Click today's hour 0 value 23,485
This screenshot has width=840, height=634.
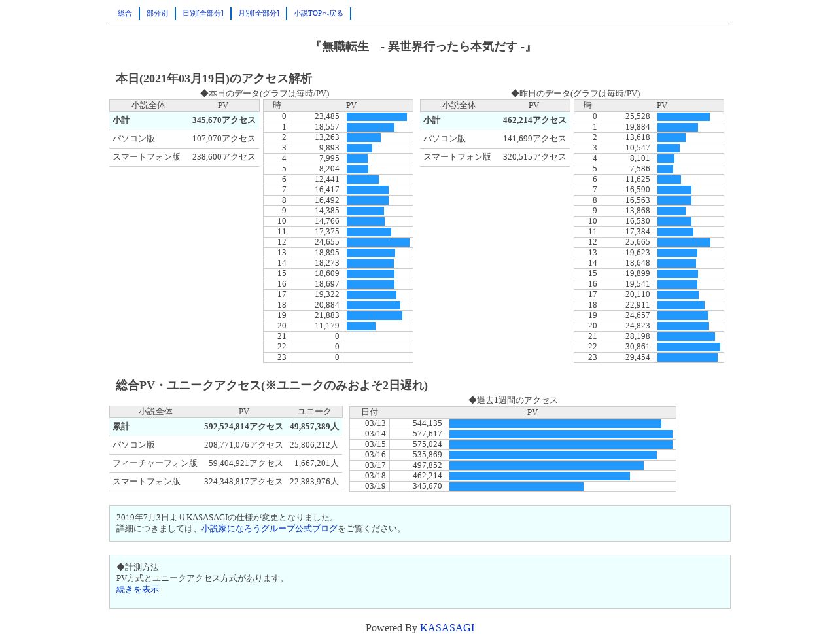[327, 116]
